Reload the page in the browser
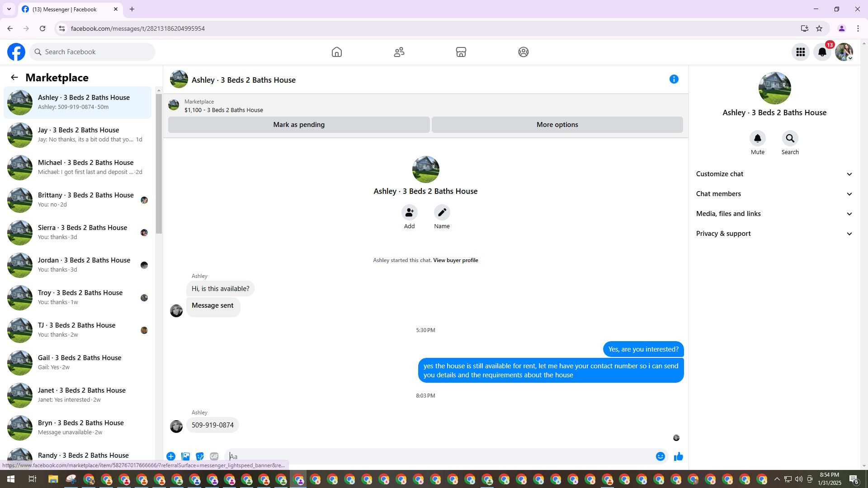The height and width of the screenshot is (488, 868). point(42,28)
